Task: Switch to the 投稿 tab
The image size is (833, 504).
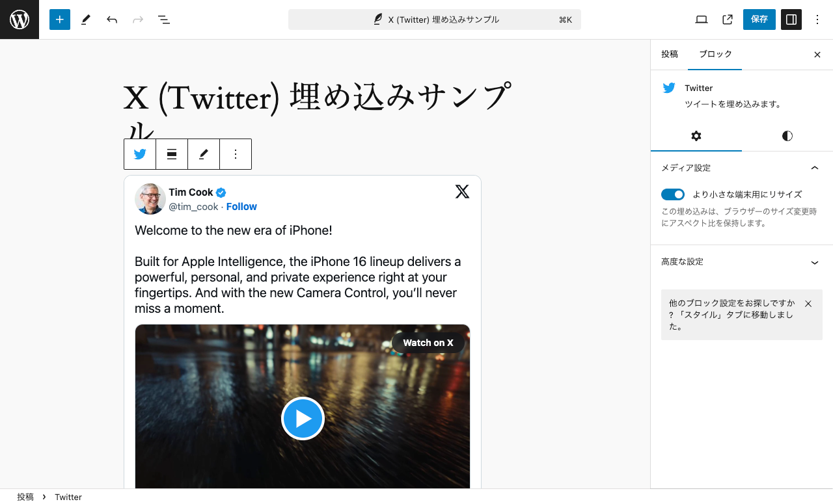Action: tap(670, 54)
